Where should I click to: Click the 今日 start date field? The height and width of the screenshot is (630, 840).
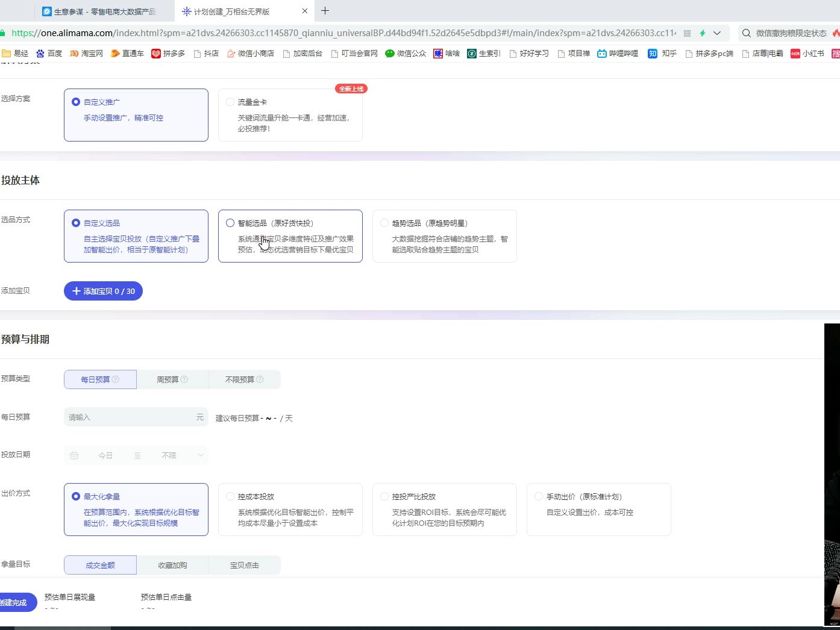pos(105,455)
